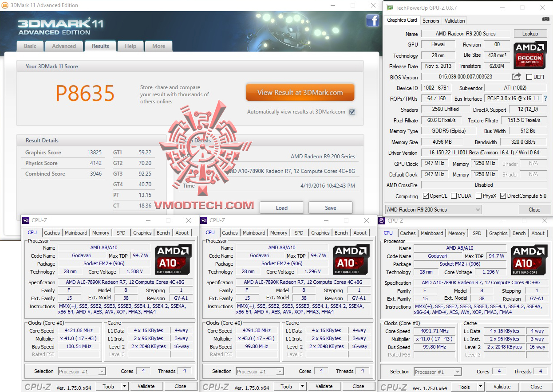Open SPD tab in middle CPU-Z
The height and width of the screenshot is (392, 553).
click(x=299, y=233)
